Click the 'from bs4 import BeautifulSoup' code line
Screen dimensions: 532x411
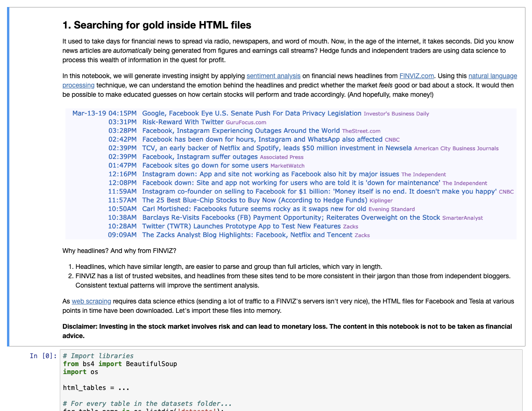(x=120, y=364)
